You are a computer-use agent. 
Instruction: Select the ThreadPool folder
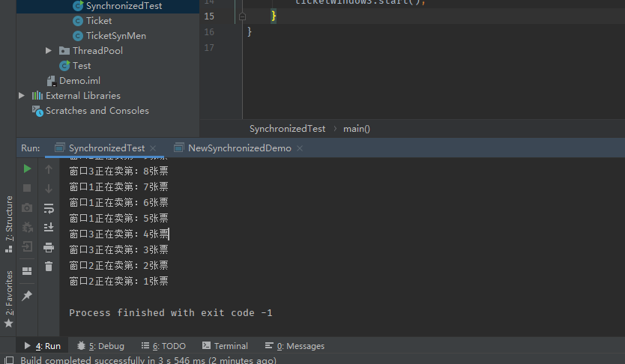coord(97,51)
